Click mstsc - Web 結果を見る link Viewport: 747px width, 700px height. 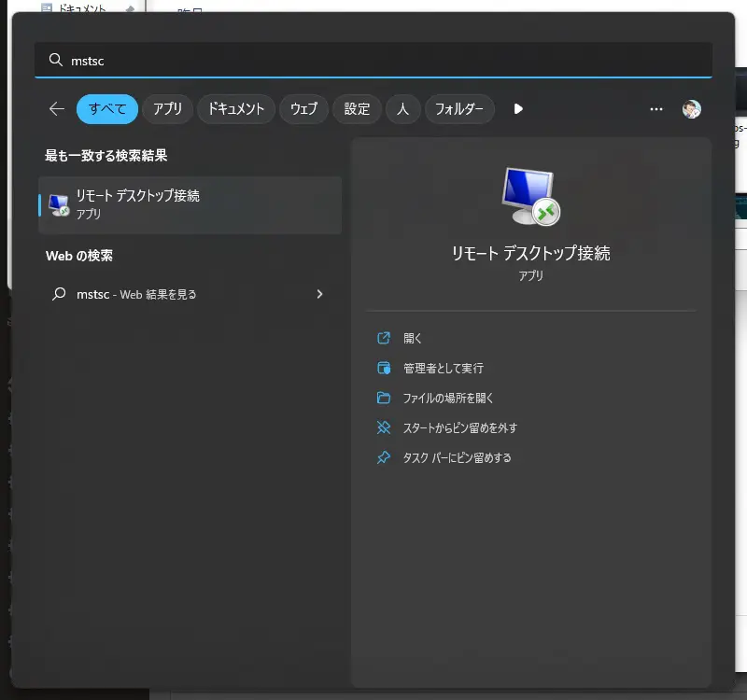[x=136, y=294]
